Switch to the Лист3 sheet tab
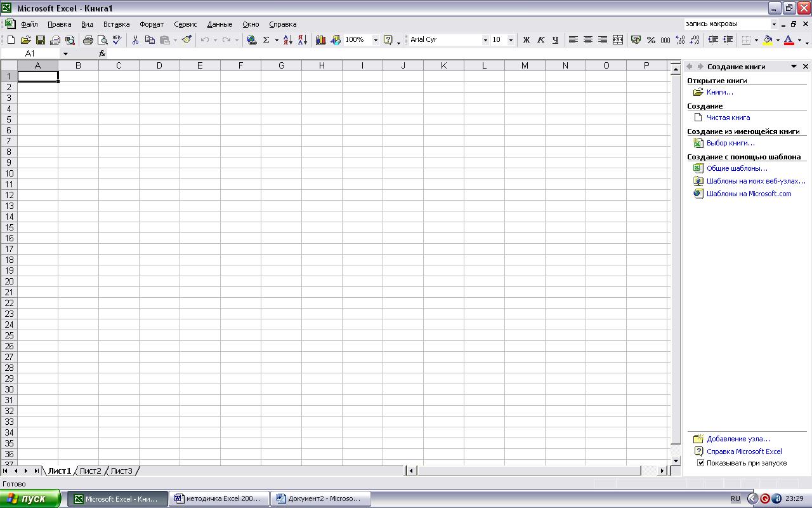The height and width of the screenshot is (508, 812). 121,471
